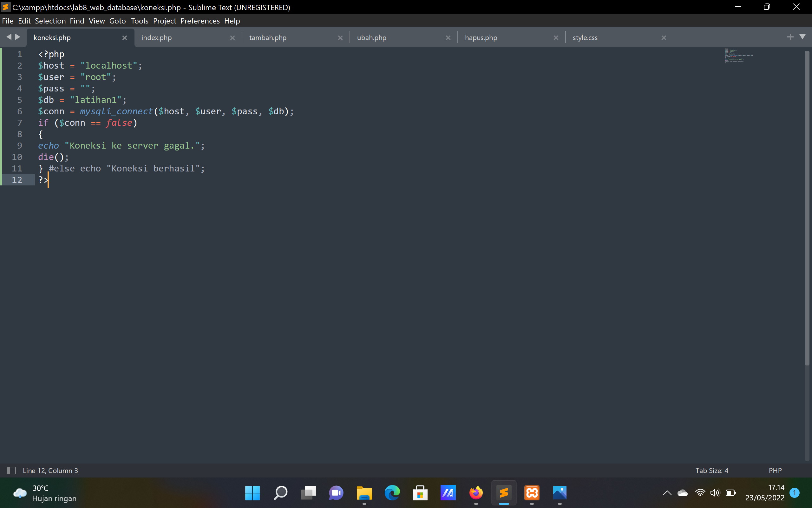Open the Help menu

[232, 21]
